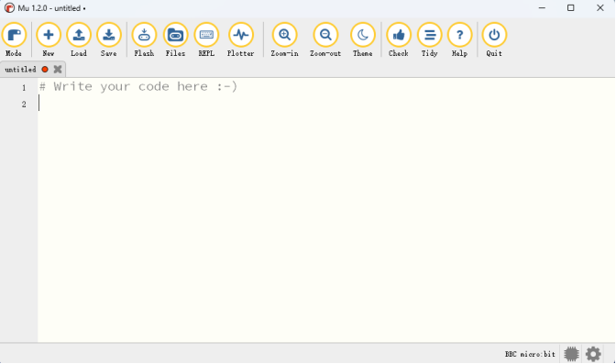The height and width of the screenshot is (364, 616).
Task: Click the Mu app icon in title bar
Action: point(9,8)
